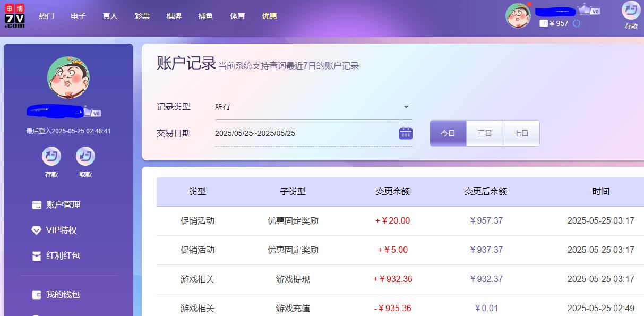Click the VIP crown V0 badge in header
Viewport: 644px width, 316px height.
click(x=589, y=10)
